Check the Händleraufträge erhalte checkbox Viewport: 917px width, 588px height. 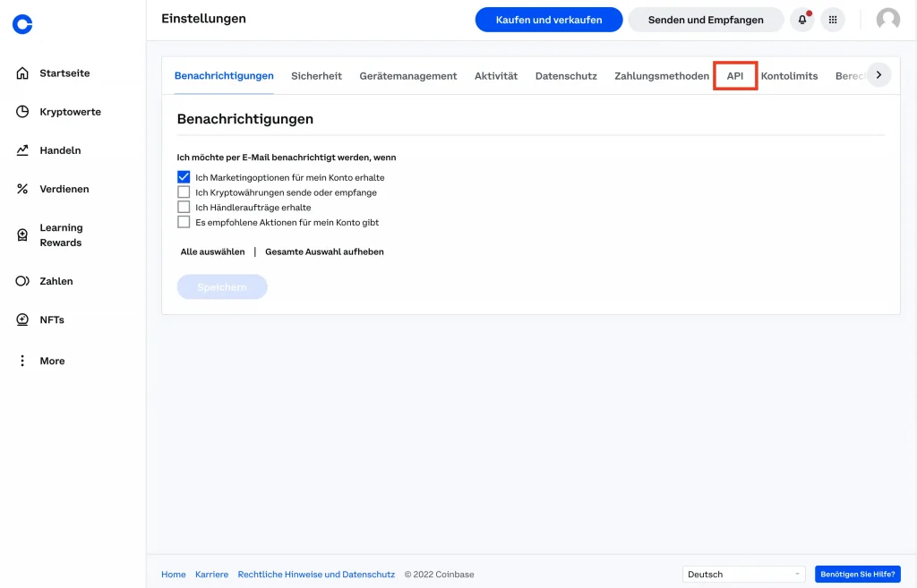(x=184, y=207)
